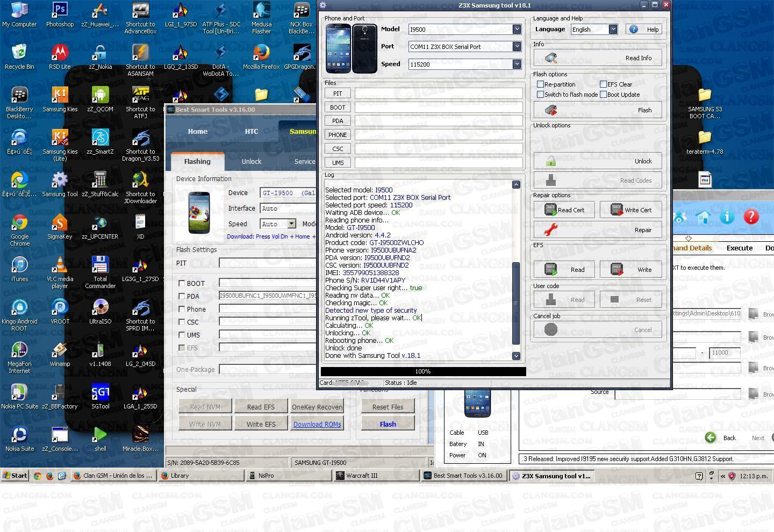774x532 pixels.
Task: Launch VLC media player icon
Action: [x=60, y=273]
